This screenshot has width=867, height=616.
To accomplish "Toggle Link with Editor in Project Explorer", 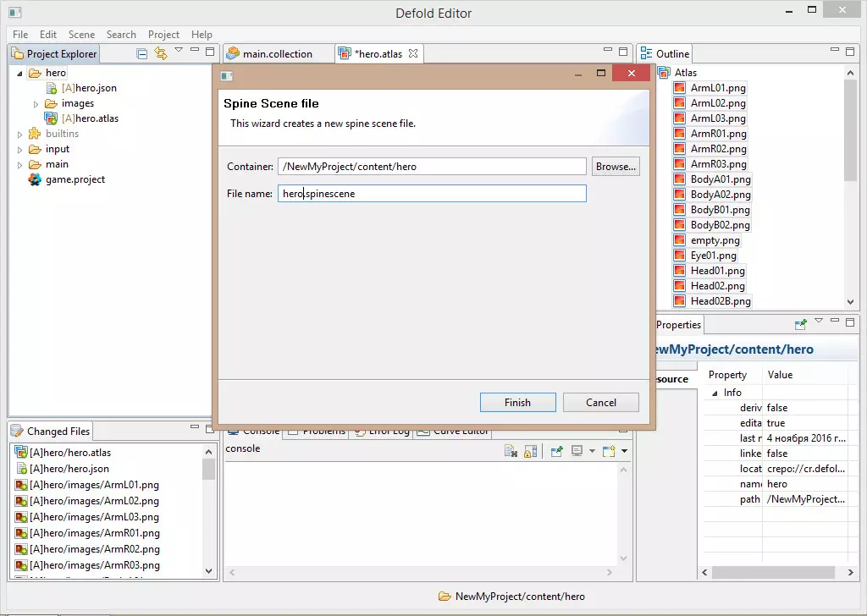I will [161, 53].
